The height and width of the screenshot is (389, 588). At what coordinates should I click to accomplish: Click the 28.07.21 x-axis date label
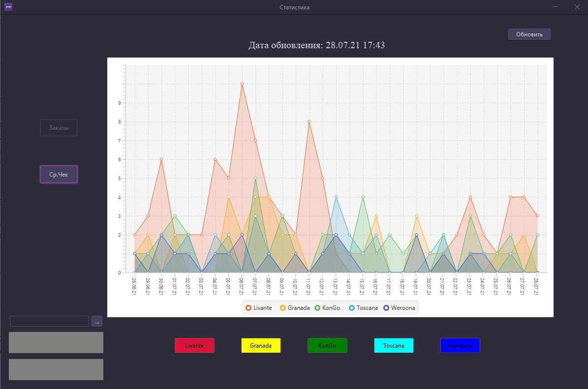pos(537,286)
